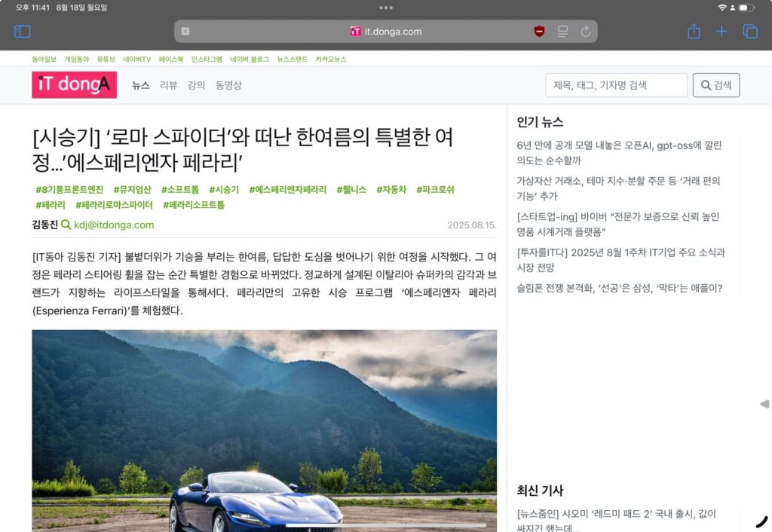The width and height of the screenshot is (772, 532).
Task: Show the tab overview icon
Action: 750,32
